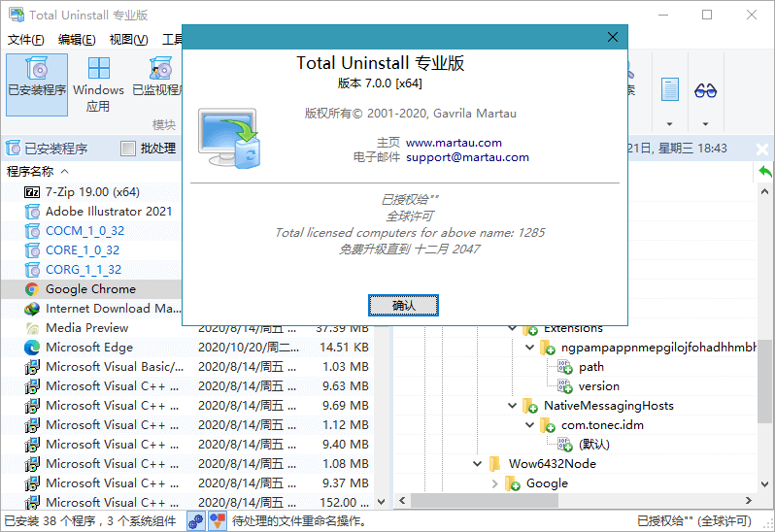Click the green back arrow icon
Screen dimensions: 775x532
[765, 172]
